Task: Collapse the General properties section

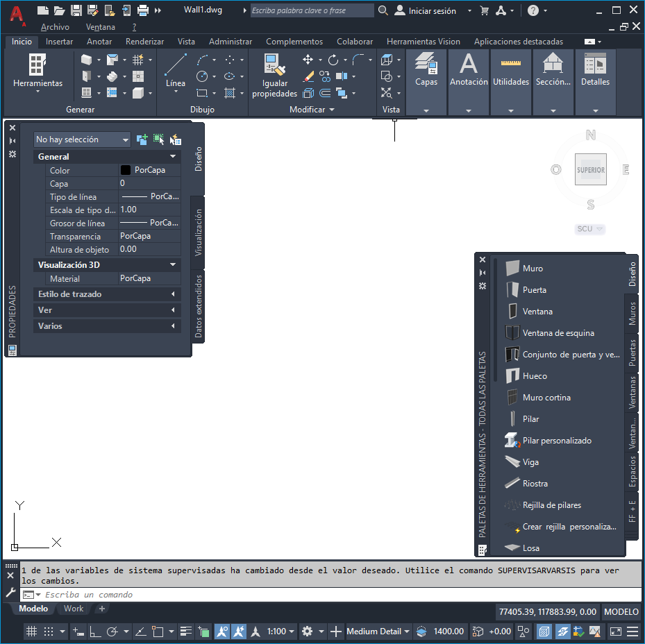Action: (173, 157)
